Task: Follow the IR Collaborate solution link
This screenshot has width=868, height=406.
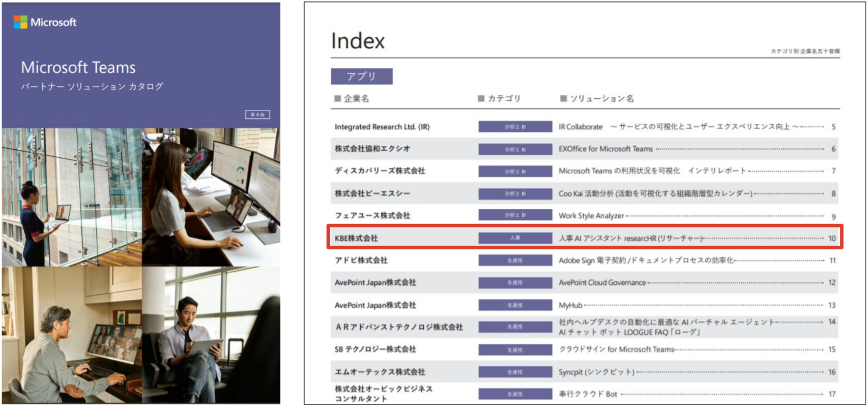Action: (581, 126)
